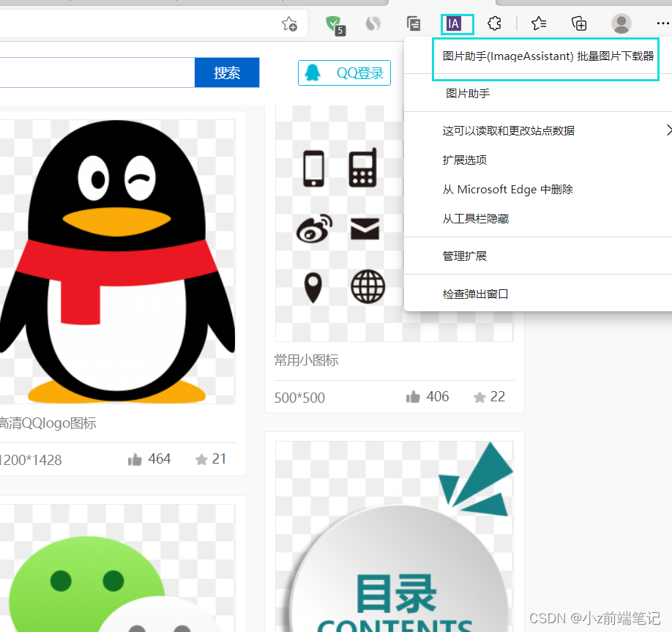Choose 从 Microsoft Edge 中删除
This screenshot has width=672, height=632.
(507, 189)
